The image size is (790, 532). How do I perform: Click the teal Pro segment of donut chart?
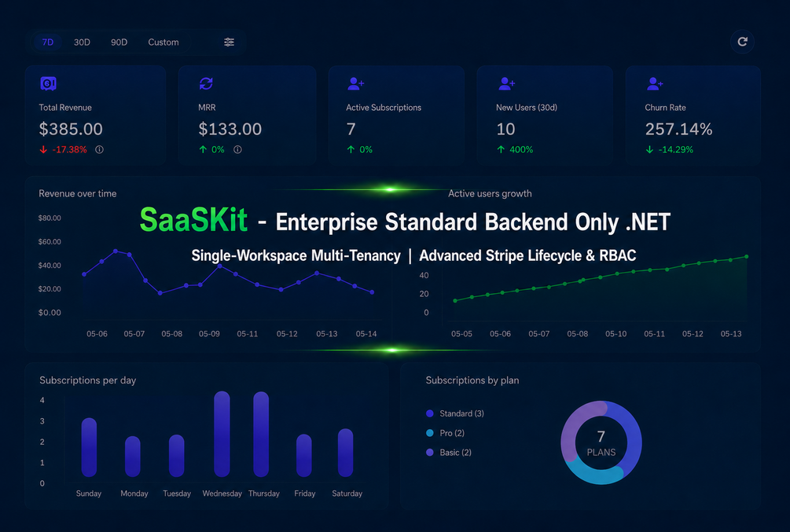coord(596,475)
